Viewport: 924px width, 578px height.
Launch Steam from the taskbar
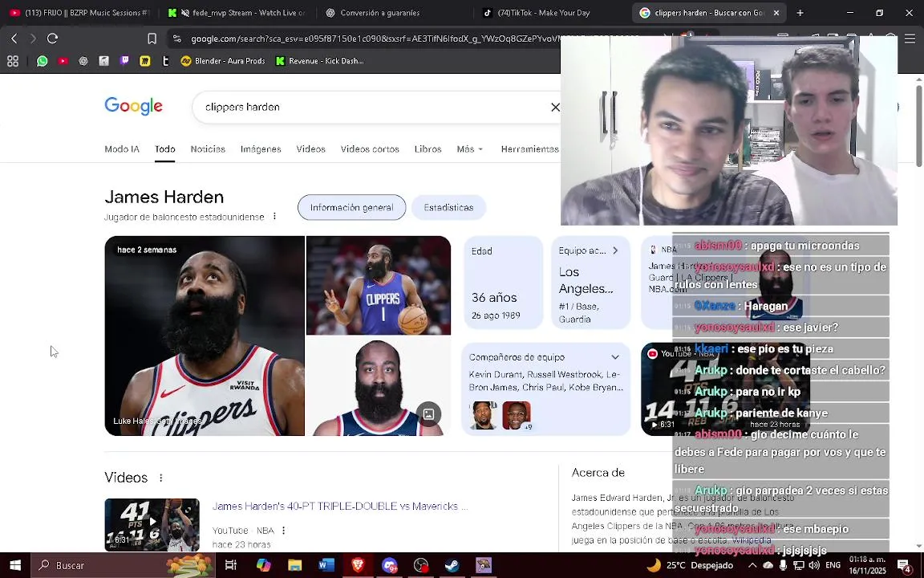tap(452, 565)
